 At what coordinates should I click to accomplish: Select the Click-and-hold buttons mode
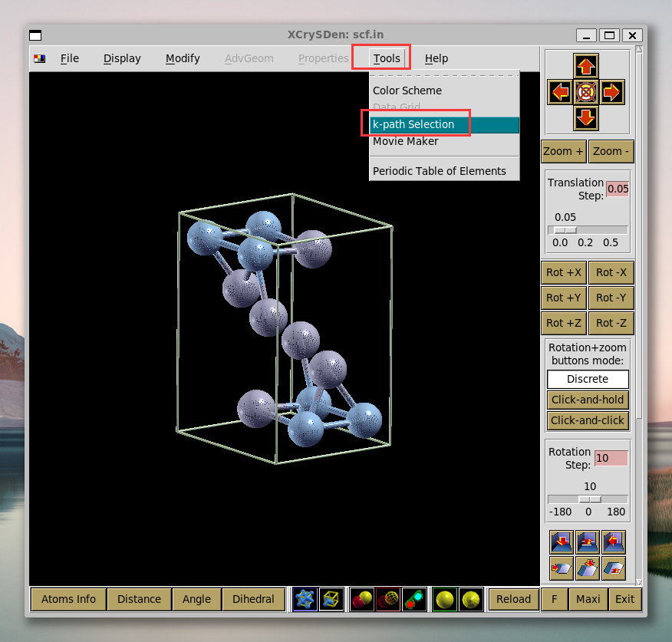[588, 400]
